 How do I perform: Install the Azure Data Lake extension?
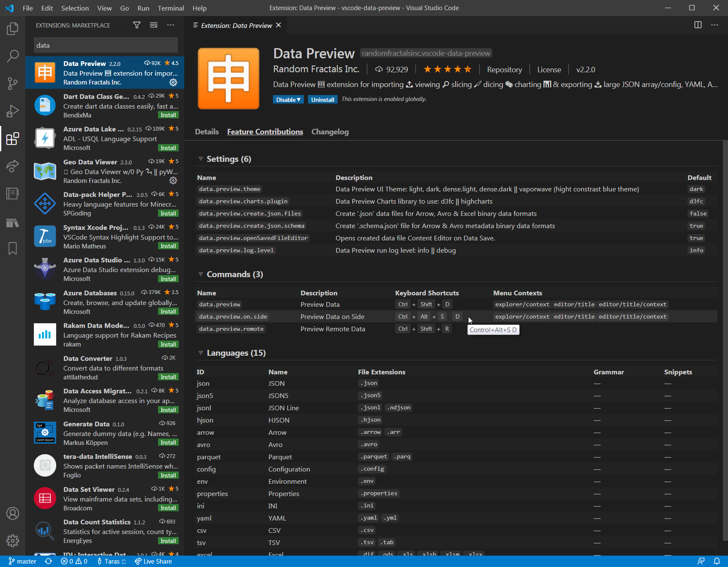pyautogui.click(x=168, y=148)
